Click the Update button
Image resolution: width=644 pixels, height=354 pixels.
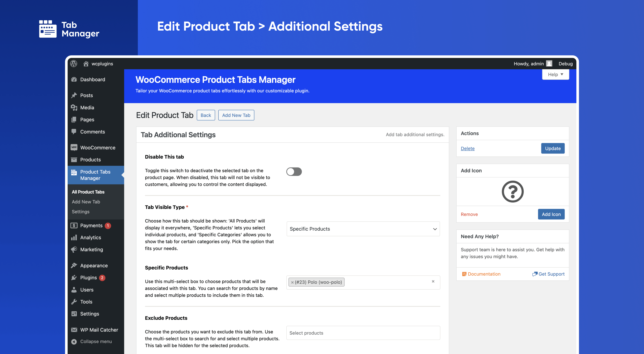coord(553,148)
